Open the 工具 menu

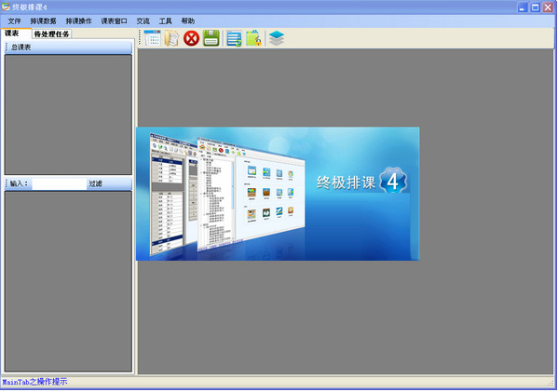[x=165, y=21]
